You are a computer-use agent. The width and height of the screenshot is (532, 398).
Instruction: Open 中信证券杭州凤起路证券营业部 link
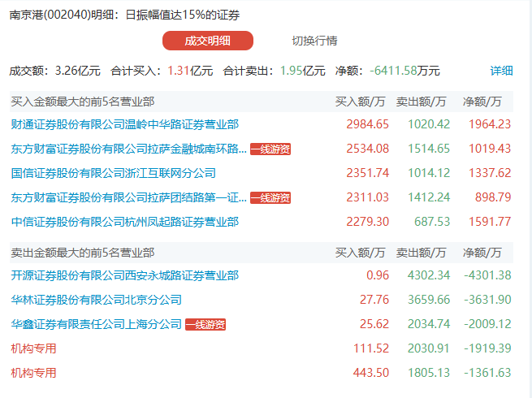125,222
